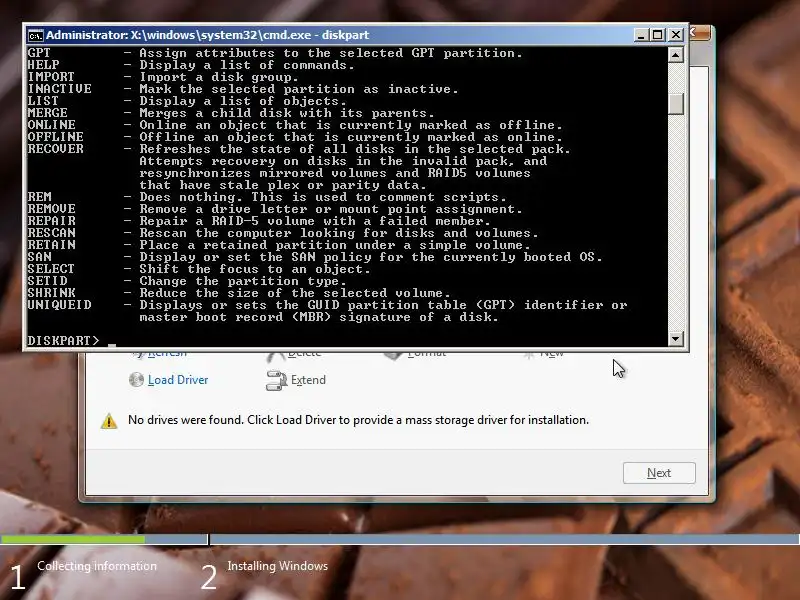Click the HELP command line
The width and height of the screenshot is (800, 600).
coord(191,65)
